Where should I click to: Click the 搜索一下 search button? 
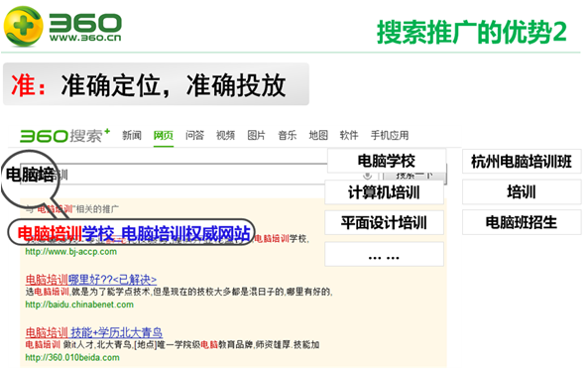pyautogui.click(x=414, y=177)
